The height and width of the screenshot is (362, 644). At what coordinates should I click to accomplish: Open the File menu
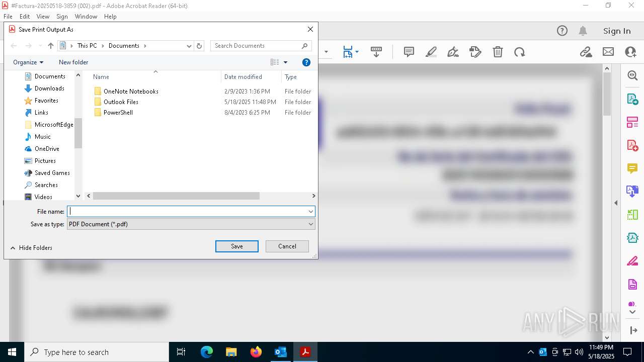8,17
